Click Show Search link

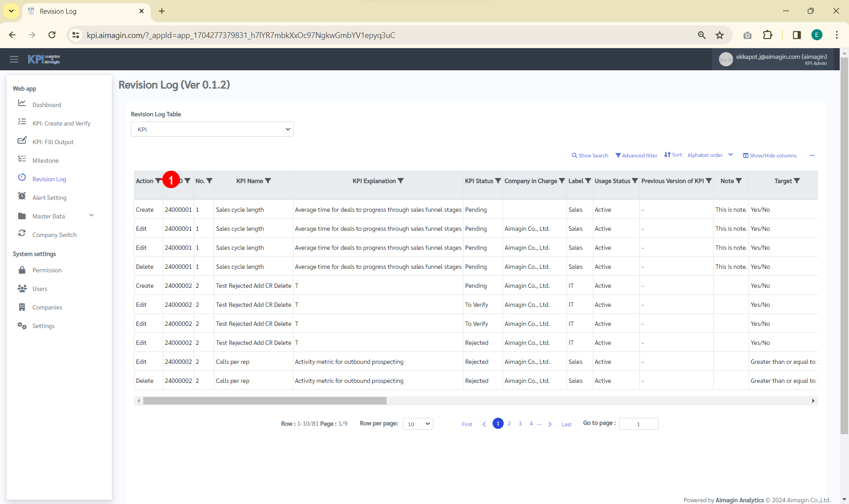click(x=590, y=156)
